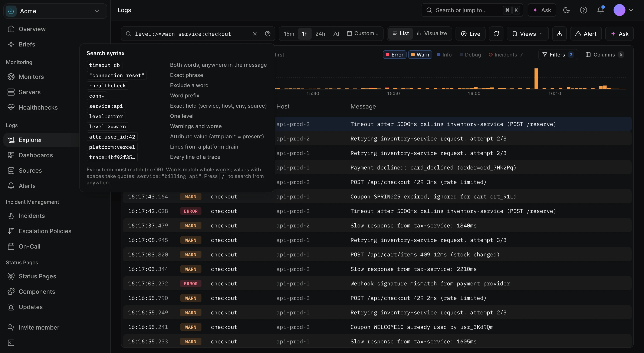644x353 pixels.
Task: Toggle the Warn level filter
Action: [420, 55]
